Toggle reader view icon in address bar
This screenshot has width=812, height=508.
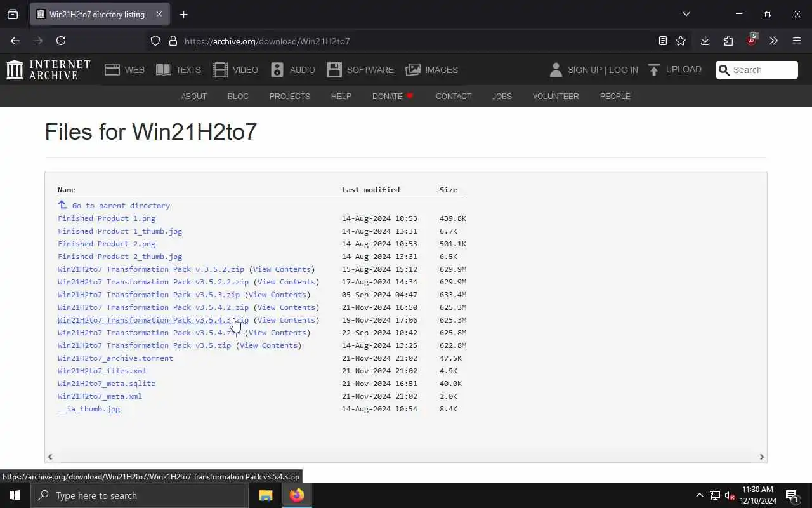pyautogui.click(x=662, y=41)
